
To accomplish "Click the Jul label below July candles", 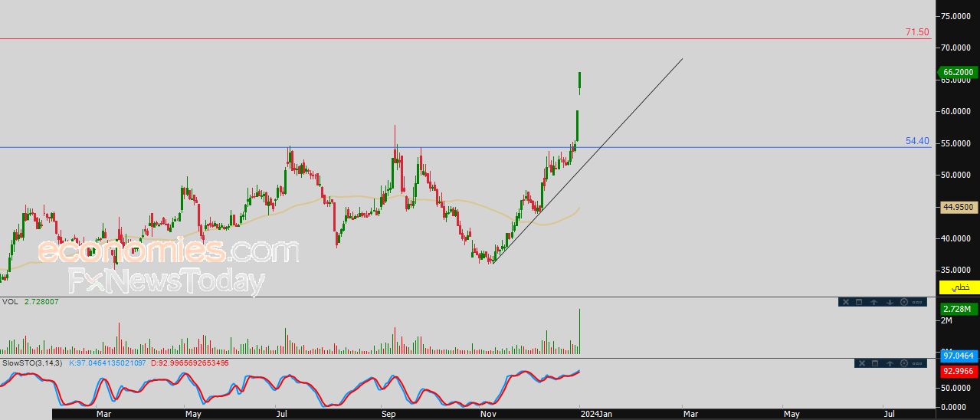I will (282, 414).
